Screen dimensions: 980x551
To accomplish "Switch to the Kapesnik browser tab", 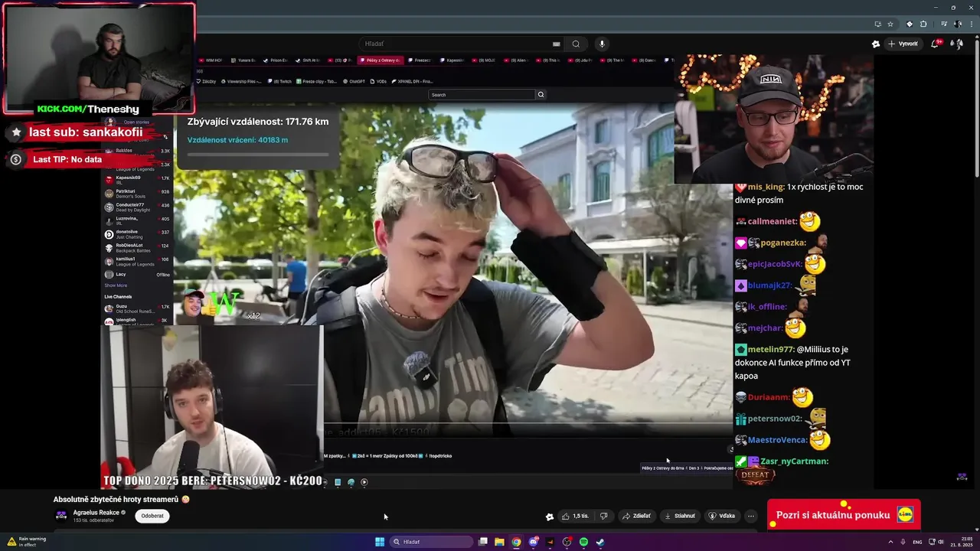I will [x=452, y=60].
